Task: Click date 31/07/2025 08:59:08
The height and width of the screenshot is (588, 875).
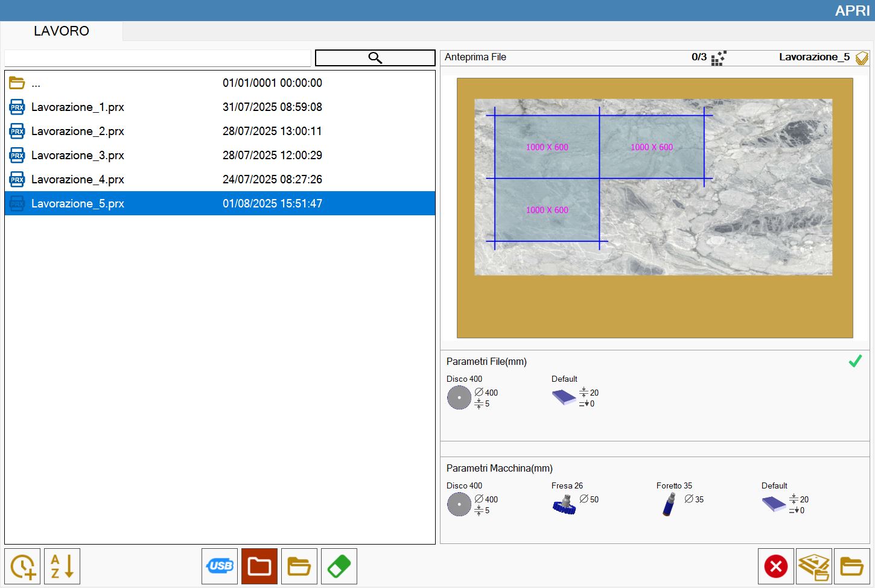Action: [272, 107]
